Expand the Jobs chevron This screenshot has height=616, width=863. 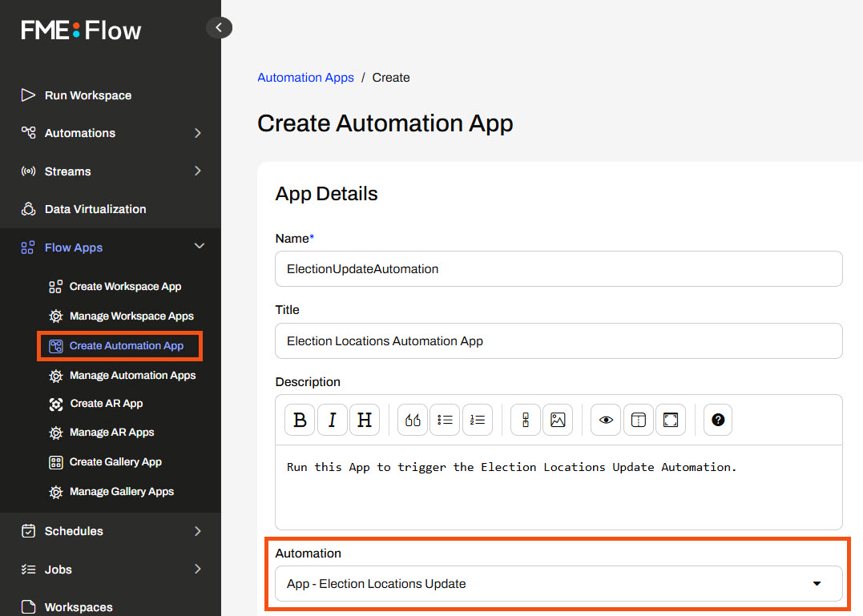click(198, 570)
